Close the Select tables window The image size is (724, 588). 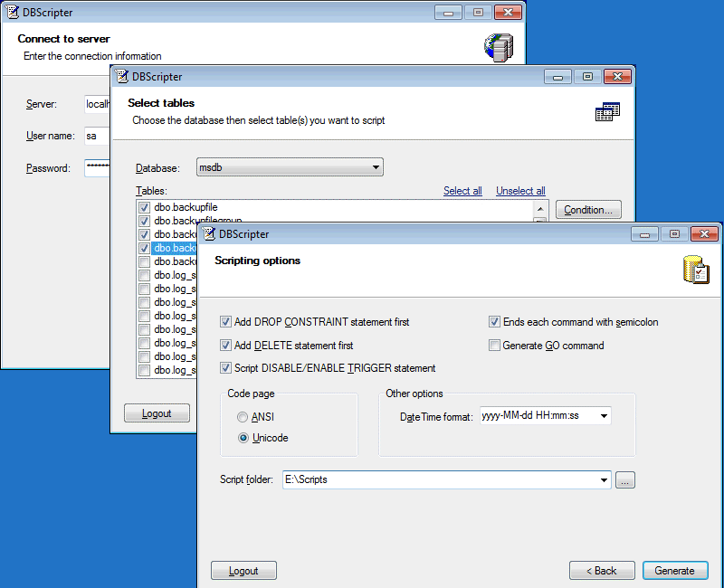(617, 77)
